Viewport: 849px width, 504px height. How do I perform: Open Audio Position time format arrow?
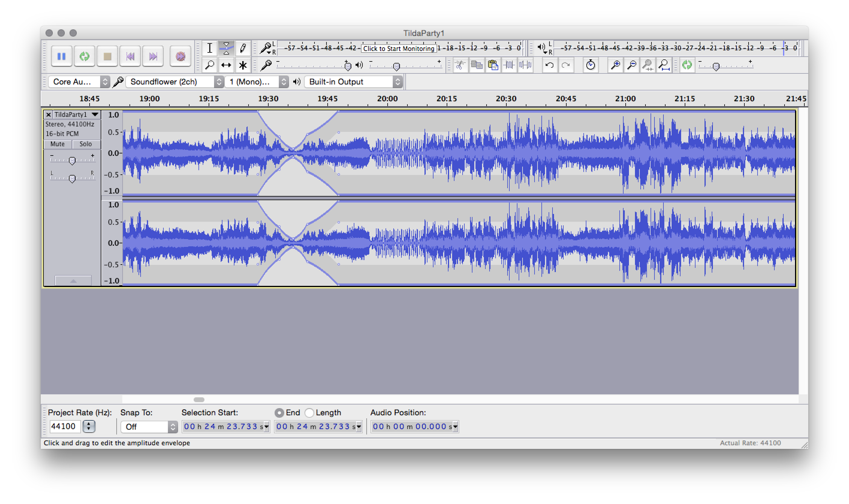(x=456, y=427)
